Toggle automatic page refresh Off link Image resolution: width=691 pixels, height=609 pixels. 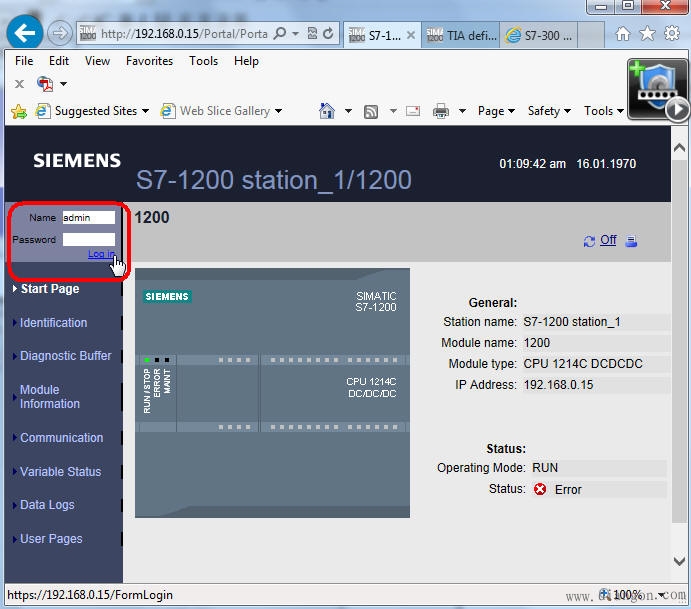tap(607, 240)
